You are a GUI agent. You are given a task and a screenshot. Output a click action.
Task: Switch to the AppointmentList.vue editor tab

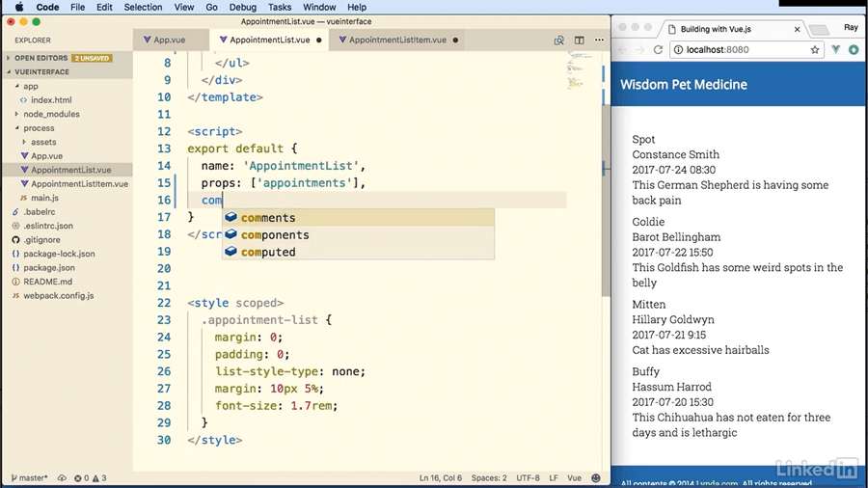(269, 40)
